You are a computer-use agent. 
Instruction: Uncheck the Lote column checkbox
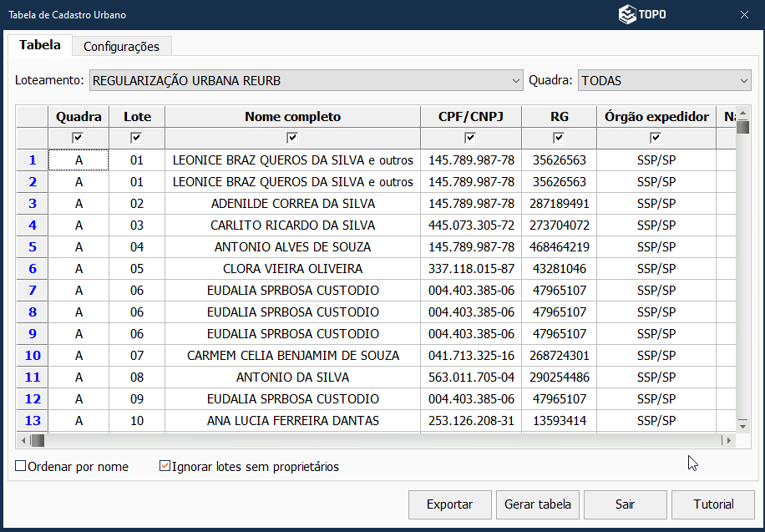tap(137, 138)
